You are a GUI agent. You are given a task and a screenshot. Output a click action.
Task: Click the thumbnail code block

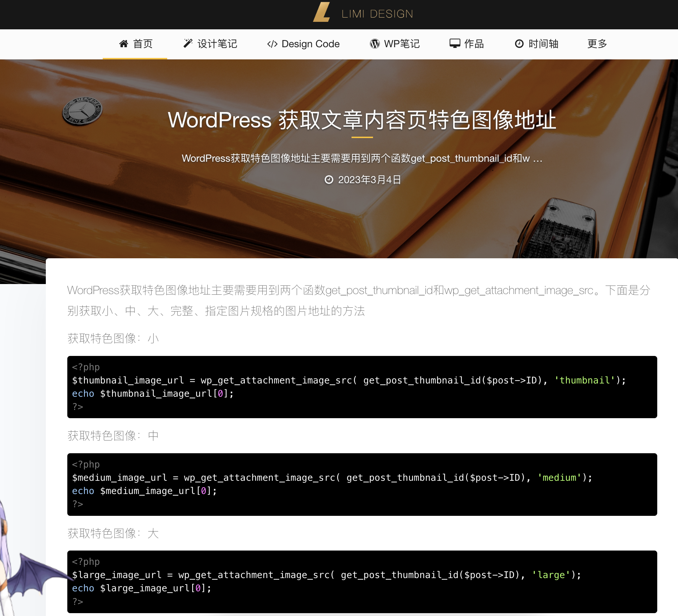[x=362, y=387]
